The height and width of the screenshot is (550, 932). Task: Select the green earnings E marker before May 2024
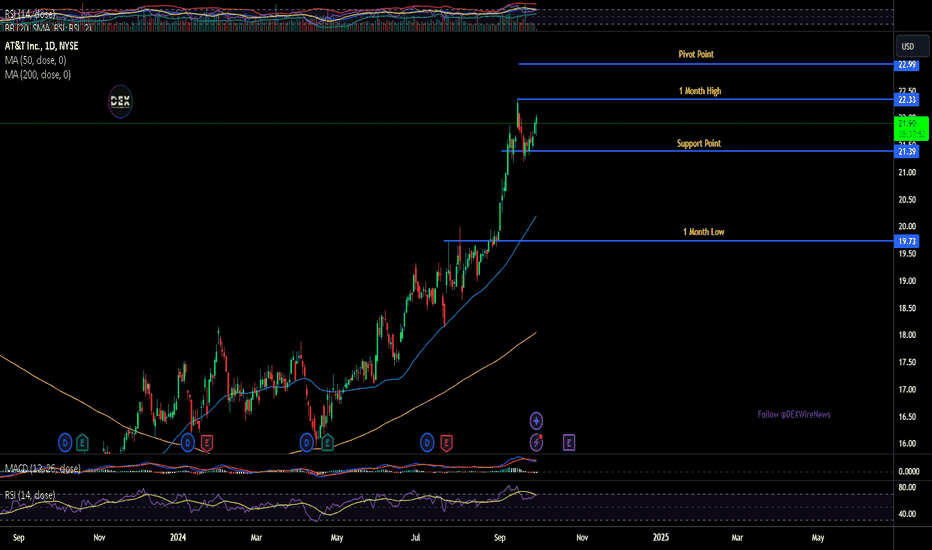(326, 442)
